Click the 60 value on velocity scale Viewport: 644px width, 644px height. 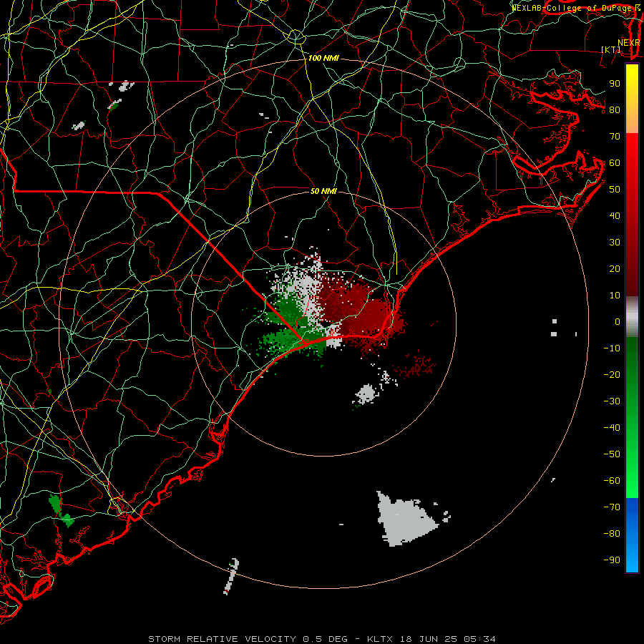point(615,163)
